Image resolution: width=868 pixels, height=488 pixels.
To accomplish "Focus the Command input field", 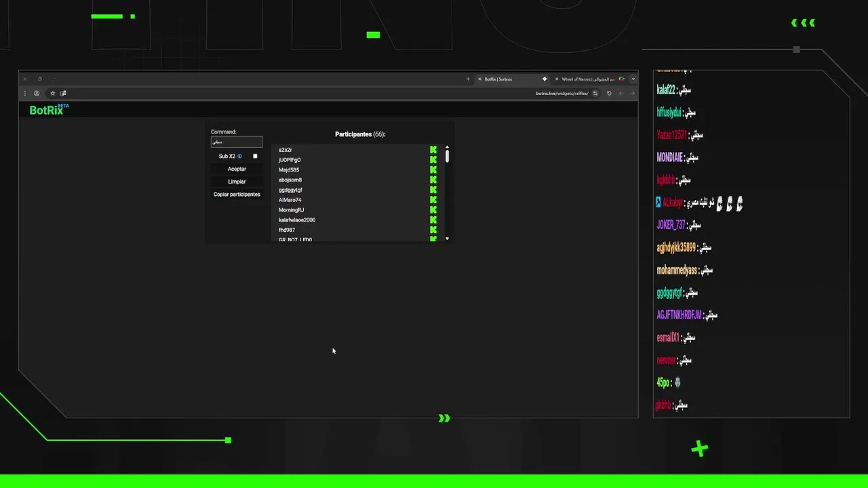I will point(237,142).
